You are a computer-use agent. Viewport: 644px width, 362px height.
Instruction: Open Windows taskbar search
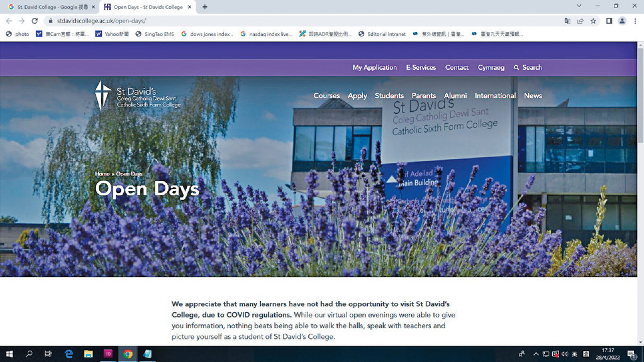(x=29, y=354)
